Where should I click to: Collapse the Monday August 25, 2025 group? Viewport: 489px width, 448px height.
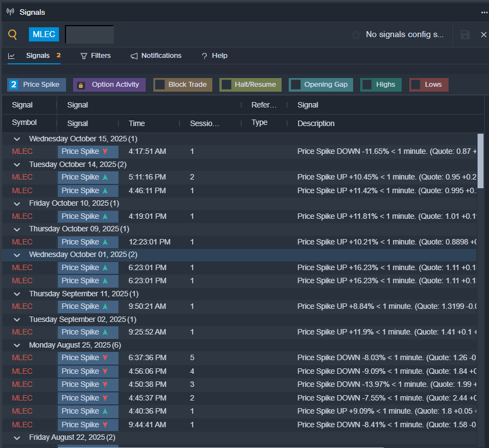17,345
